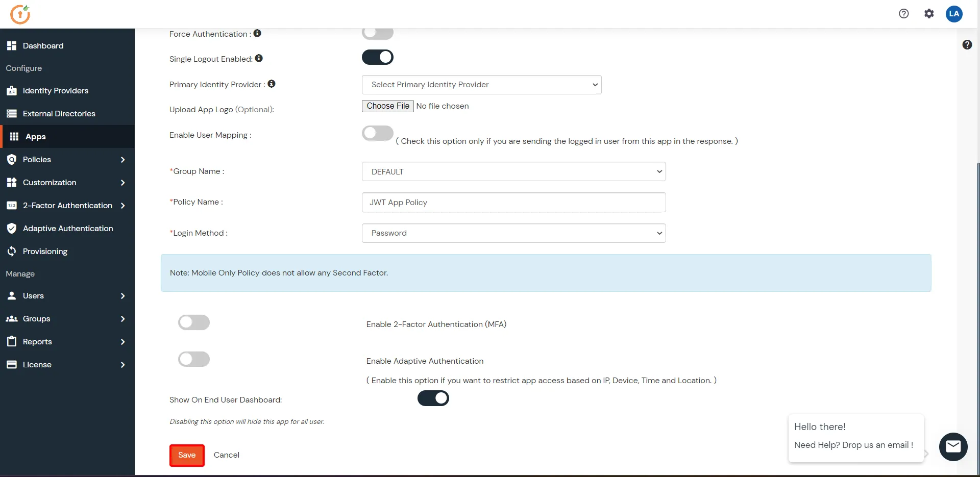The width and height of the screenshot is (980, 477).
Task: Open Identity Providers menu item
Action: (67, 91)
